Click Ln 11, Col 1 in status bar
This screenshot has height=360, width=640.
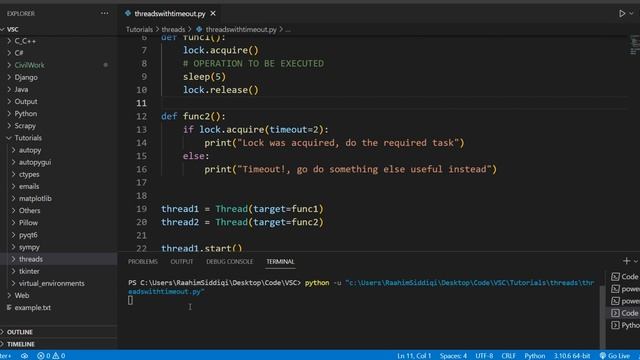click(x=414, y=356)
